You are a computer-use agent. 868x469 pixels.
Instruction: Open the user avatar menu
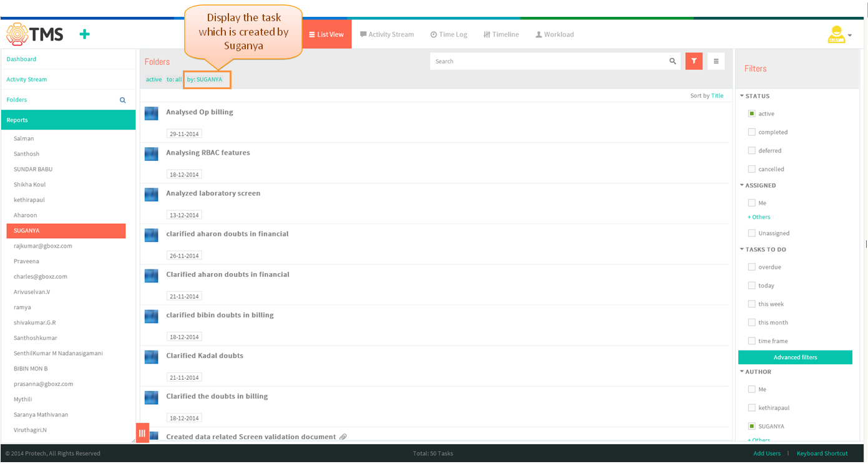839,35
